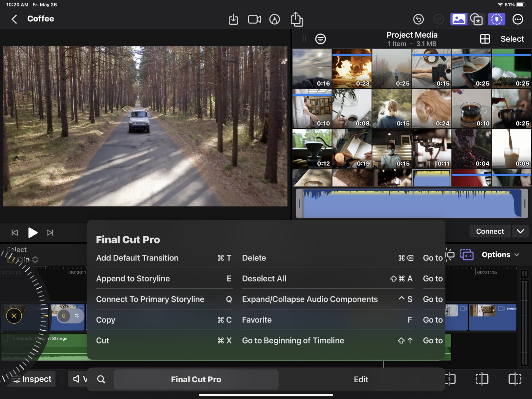Undo the last action
The width and height of the screenshot is (532, 399).
[x=418, y=19]
